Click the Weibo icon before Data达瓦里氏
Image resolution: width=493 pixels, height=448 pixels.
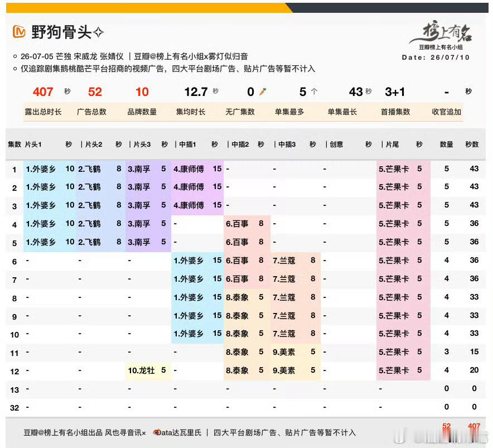point(156,432)
